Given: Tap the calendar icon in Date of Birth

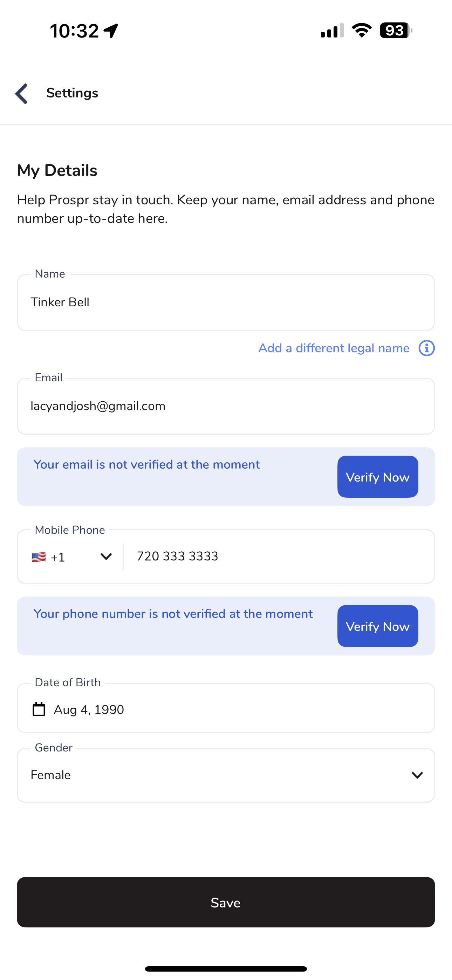Looking at the screenshot, I should point(39,709).
